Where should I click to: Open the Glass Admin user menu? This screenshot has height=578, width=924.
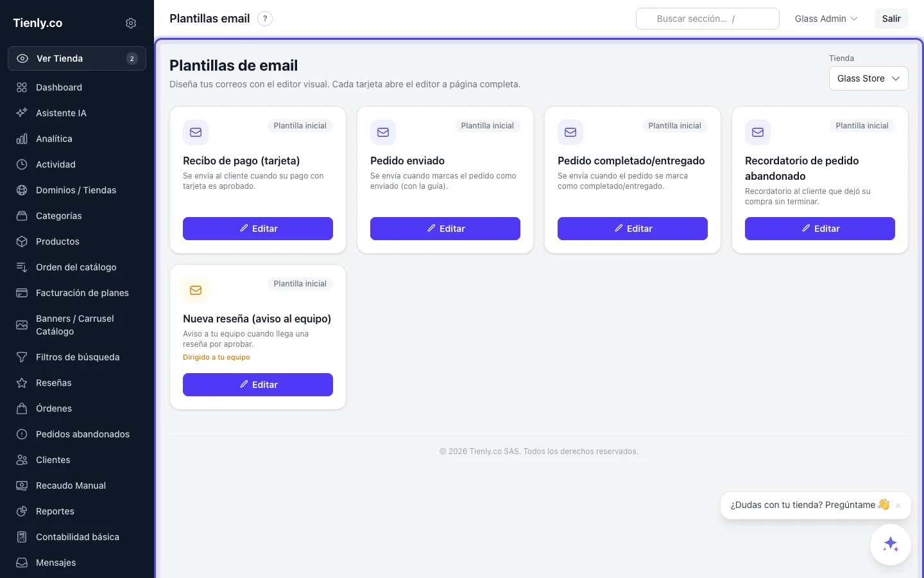(826, 19)
